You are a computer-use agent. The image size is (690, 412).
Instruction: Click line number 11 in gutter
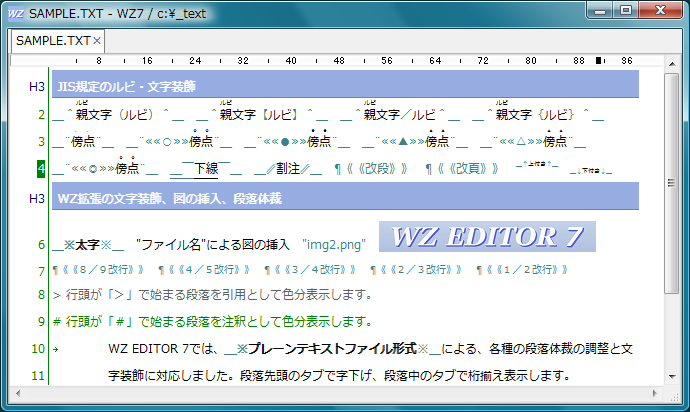(38, 375)
